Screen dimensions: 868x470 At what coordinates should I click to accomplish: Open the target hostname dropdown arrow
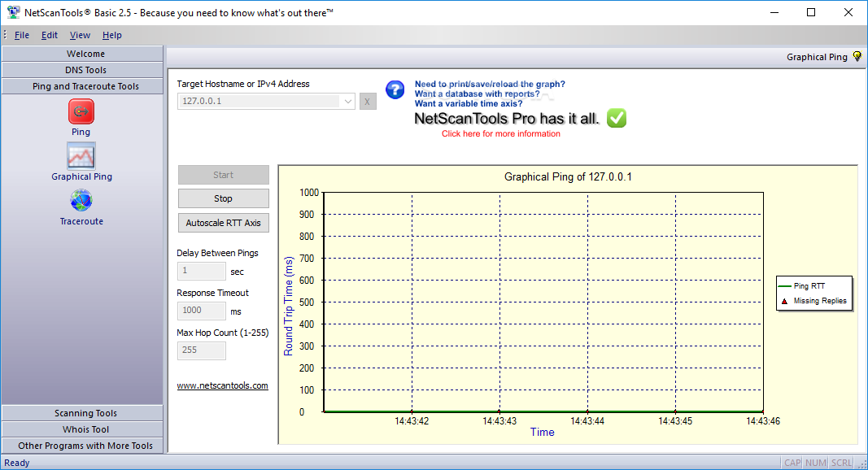point(347,102)
